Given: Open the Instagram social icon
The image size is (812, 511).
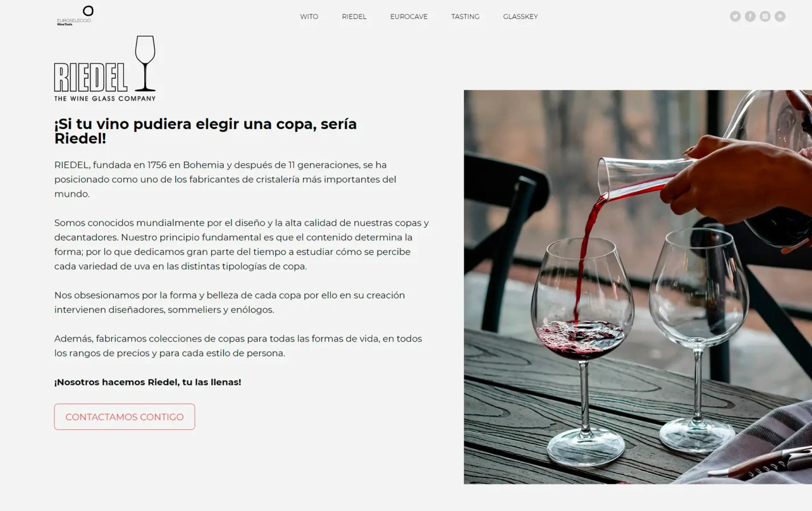Looking at the screenshot, I should (765, 16).
